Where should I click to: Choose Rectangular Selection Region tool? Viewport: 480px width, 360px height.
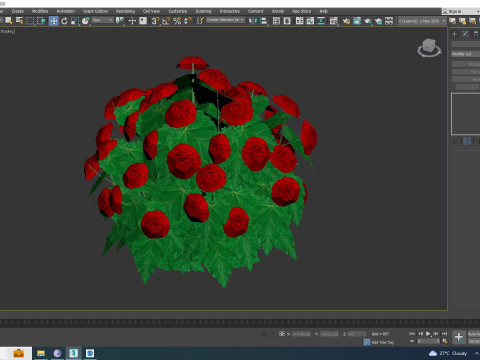pyautogui.click(x=30, y=21)
